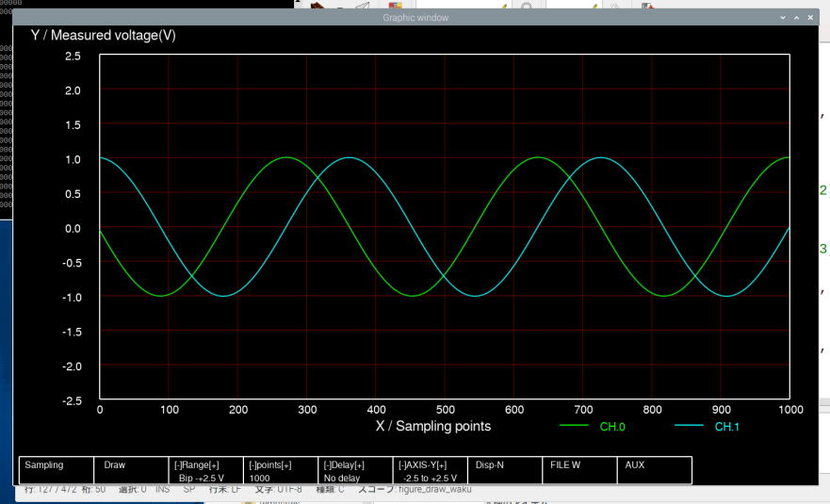The width and height of the screenshot is (830, 504).
Task: Click the 700 label on the X axis
Action: (583, 410)
